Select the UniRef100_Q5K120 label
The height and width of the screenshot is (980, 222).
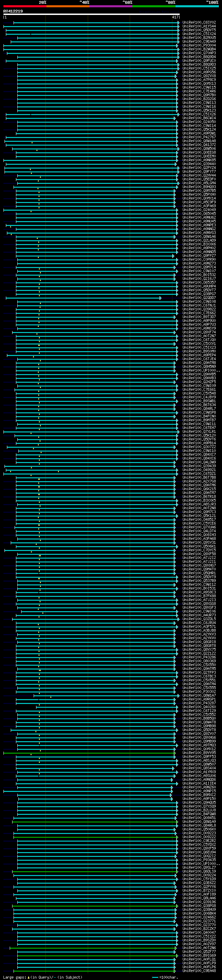coord(199,436)
